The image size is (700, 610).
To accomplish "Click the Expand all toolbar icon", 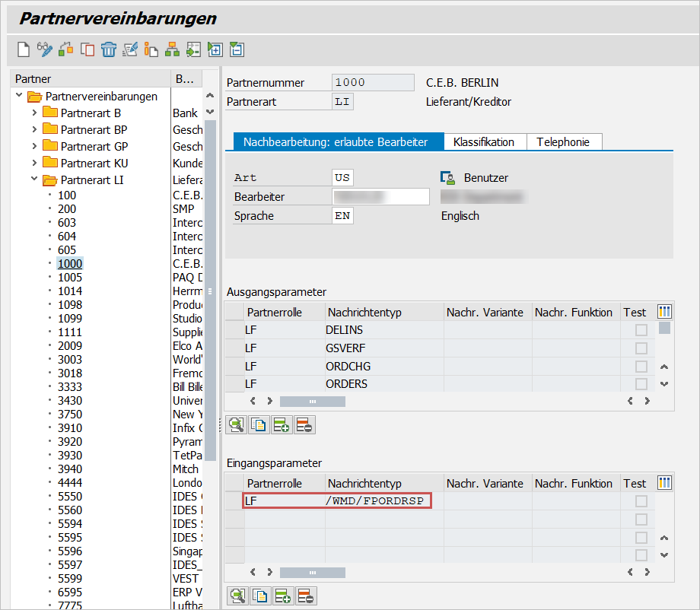I will [x=215, y=50].
